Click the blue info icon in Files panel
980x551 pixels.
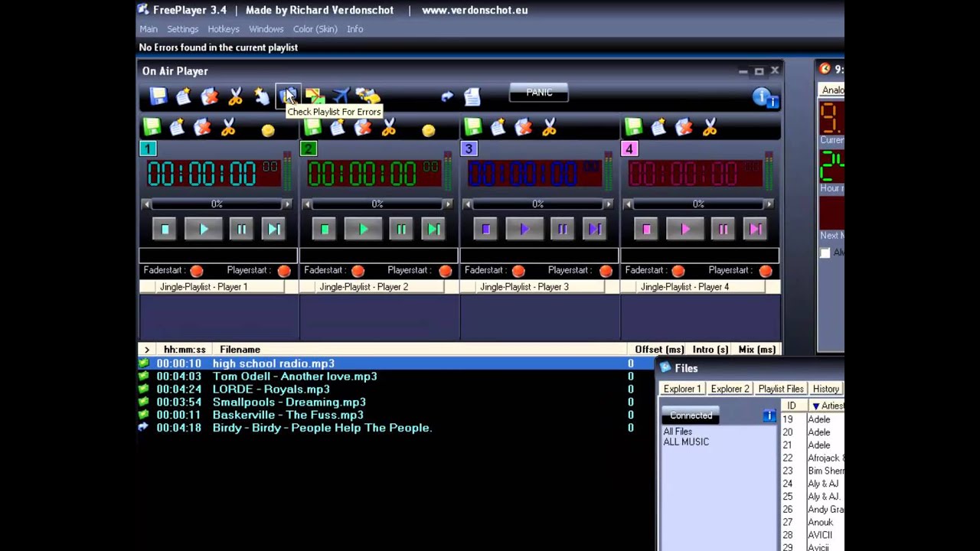click(769, 416)
